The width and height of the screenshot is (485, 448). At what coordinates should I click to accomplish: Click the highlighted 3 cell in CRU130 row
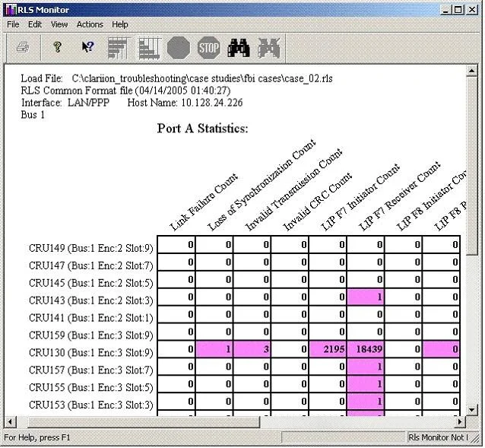[252, 349]
